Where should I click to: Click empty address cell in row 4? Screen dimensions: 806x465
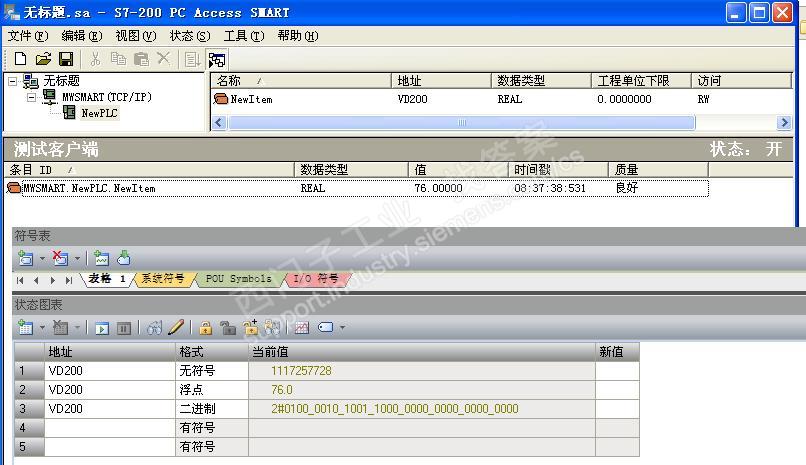click(110, 428)
